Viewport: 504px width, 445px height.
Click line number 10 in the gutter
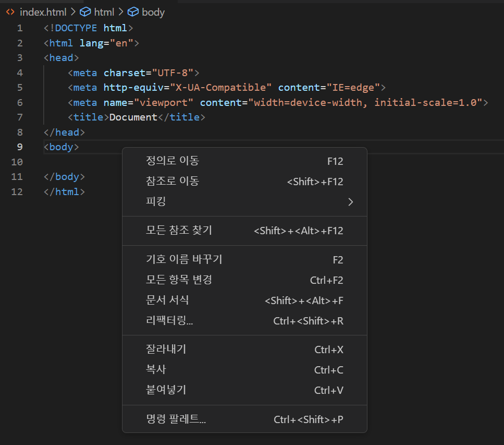17,162
